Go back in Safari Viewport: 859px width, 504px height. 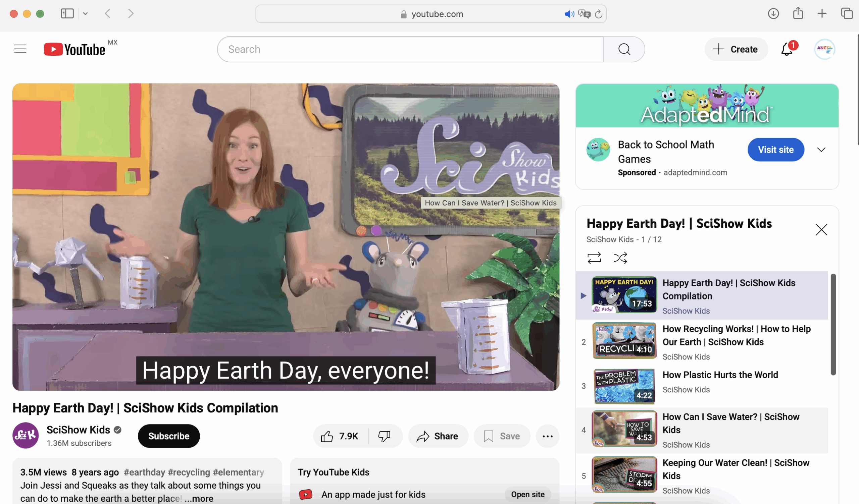coord(108,14)
